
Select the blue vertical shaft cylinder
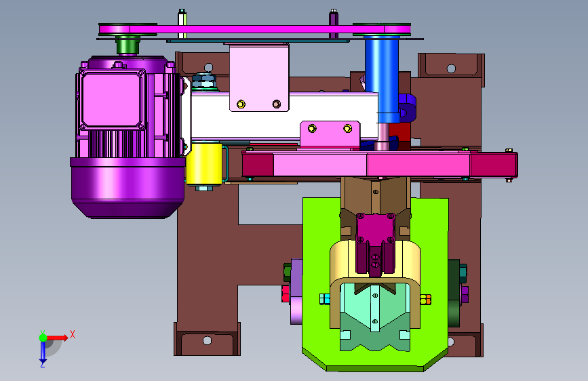(x=381, y=79)
